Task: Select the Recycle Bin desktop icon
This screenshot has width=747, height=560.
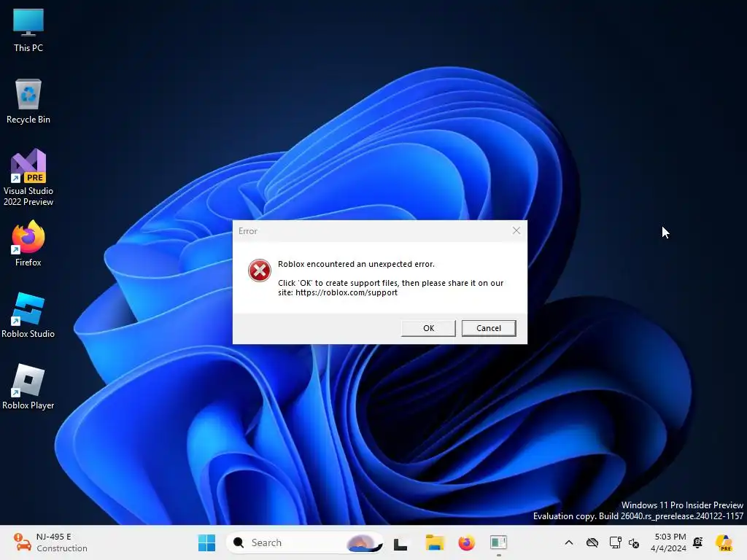Action: [x=28, y=101]
